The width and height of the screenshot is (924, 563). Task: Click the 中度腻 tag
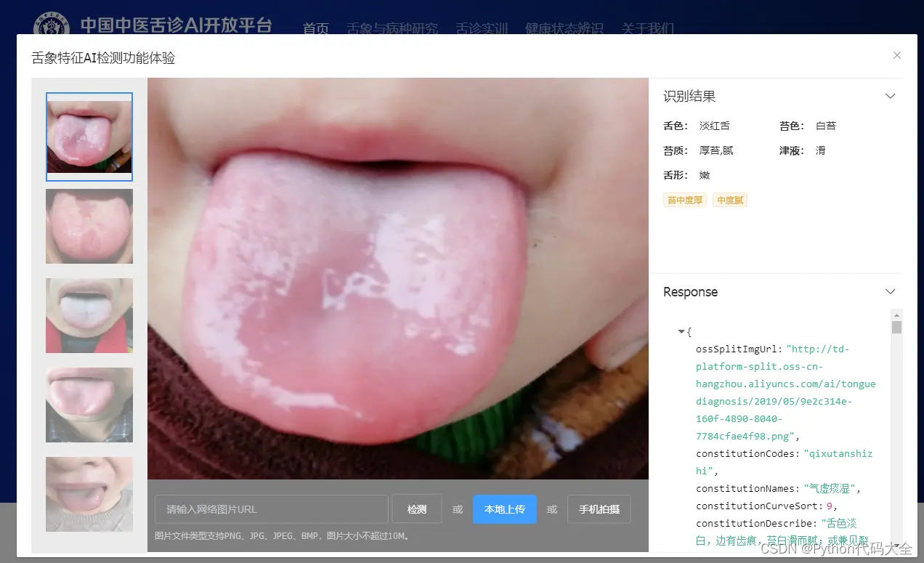pos(730,200)
